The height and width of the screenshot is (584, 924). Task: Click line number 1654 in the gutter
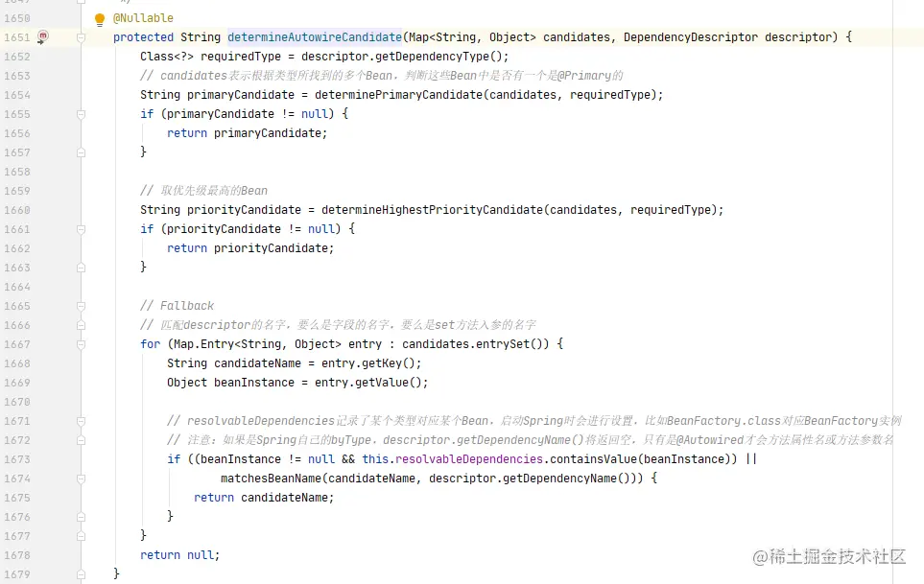pyautogui.click(x=16, y=95)
